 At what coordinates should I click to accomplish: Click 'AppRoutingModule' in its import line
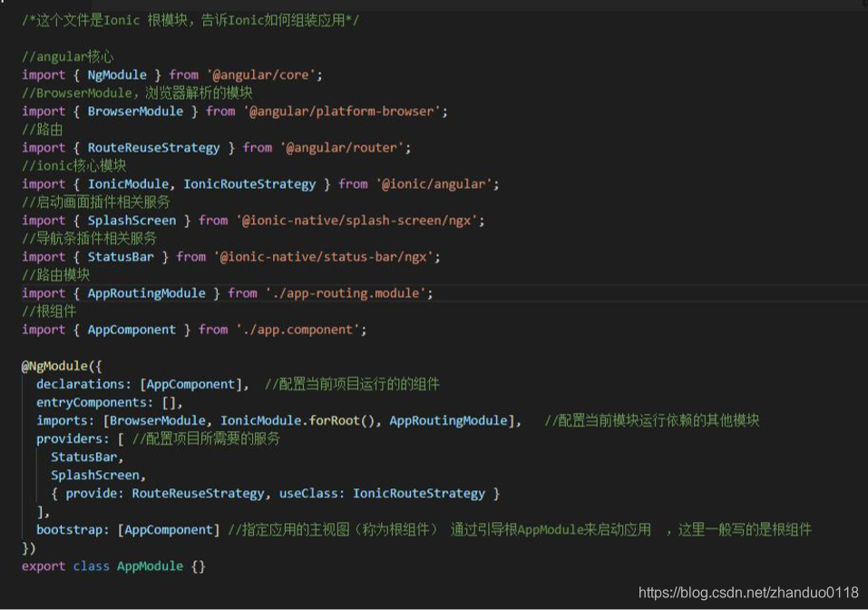pos(146,293)
